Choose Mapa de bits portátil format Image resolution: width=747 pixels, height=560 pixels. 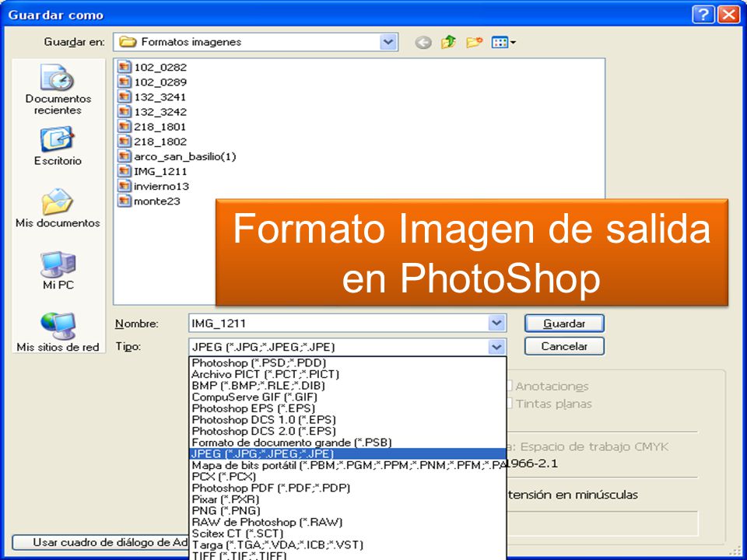tap(348, 465)
